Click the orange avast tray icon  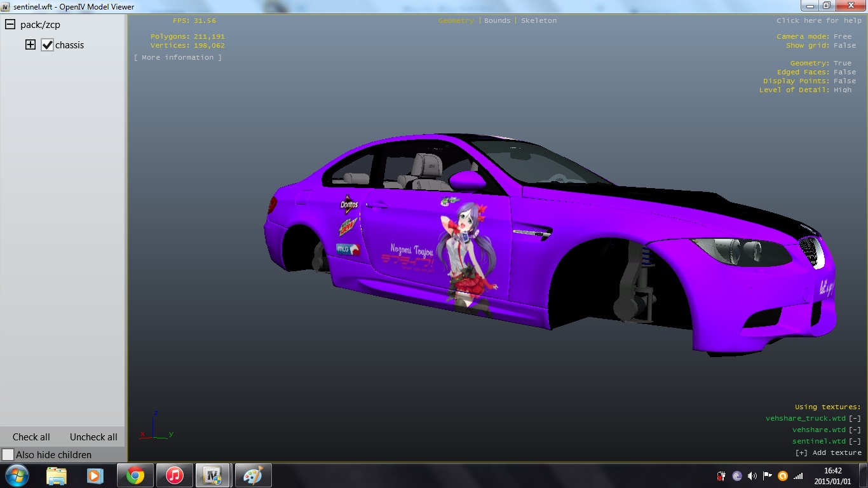[783, 475]
